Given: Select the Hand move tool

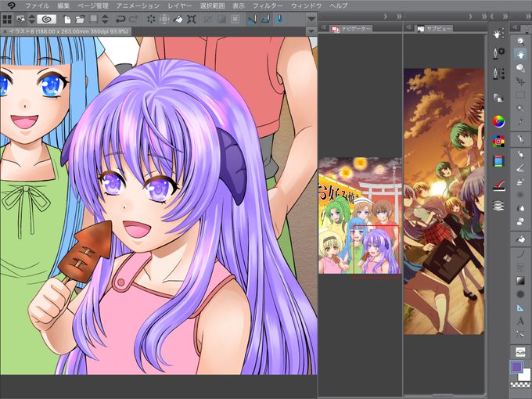Looking at the screenshot, I should pos(520,55).
